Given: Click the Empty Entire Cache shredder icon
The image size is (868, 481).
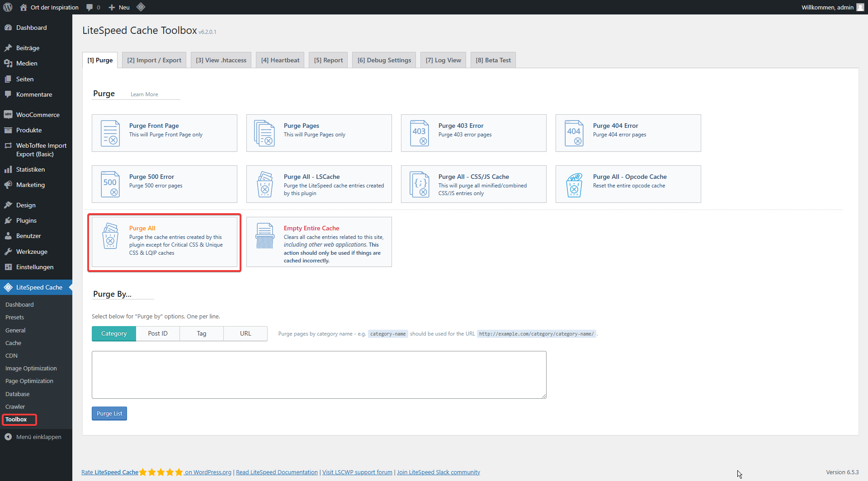Looking at the screenshot, I should pos(265,236).
